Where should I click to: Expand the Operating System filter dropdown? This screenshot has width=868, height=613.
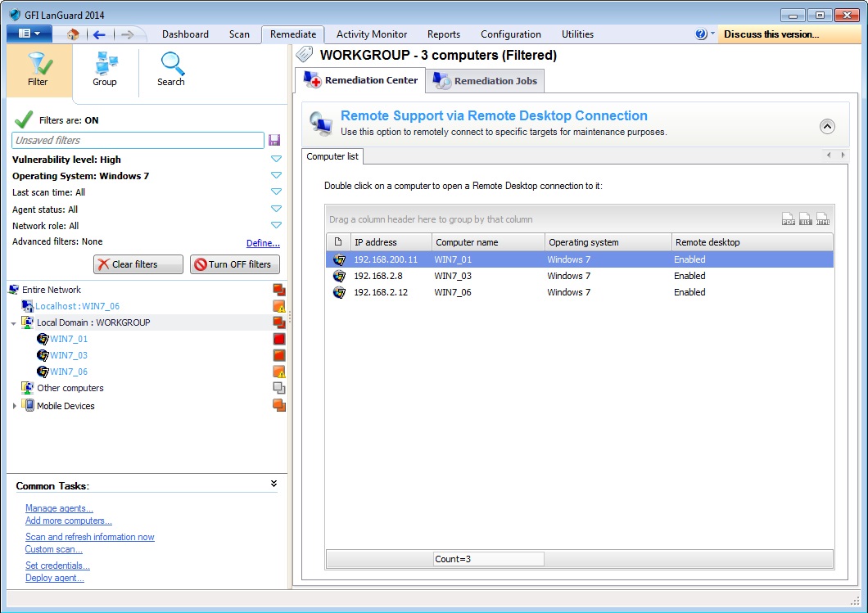(276, 175)
